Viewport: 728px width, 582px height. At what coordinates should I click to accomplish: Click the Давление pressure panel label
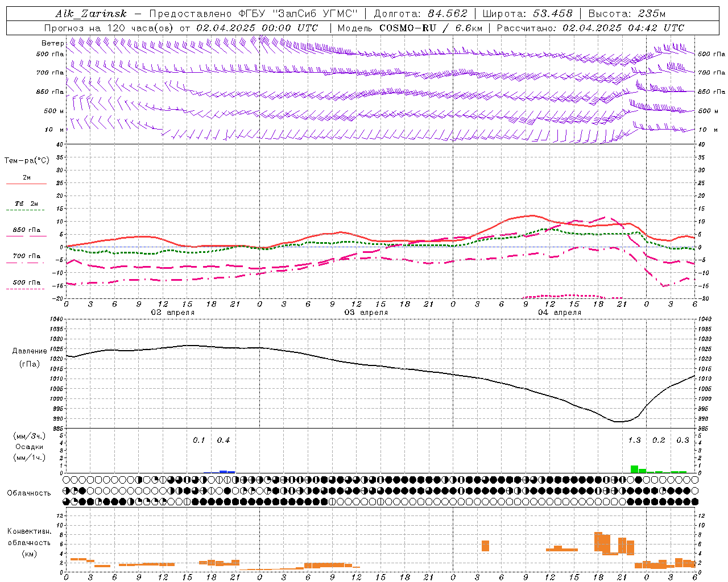tap(30, 351)
